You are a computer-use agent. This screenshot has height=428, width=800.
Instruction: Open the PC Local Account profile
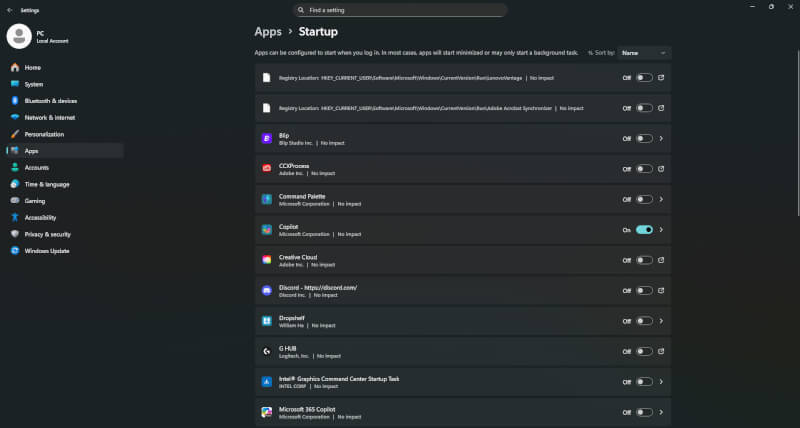40,37
